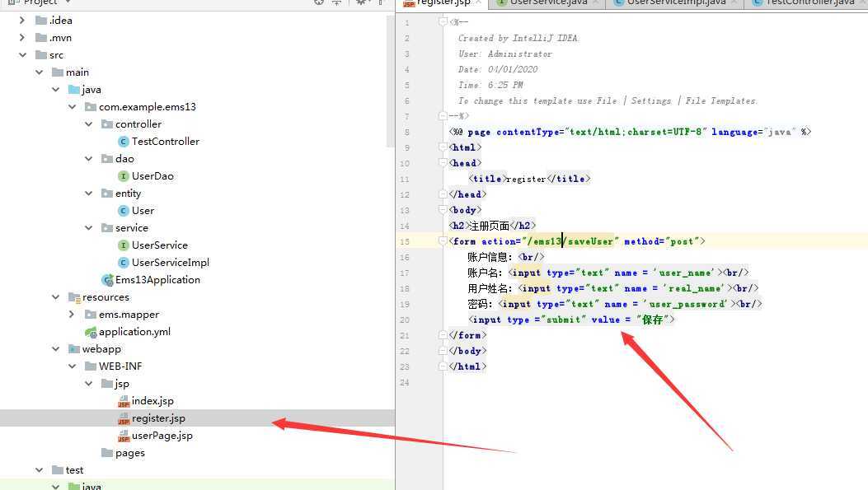
Task: Toggle code fold marker at the html tag
Action: [x=444, y=147]
